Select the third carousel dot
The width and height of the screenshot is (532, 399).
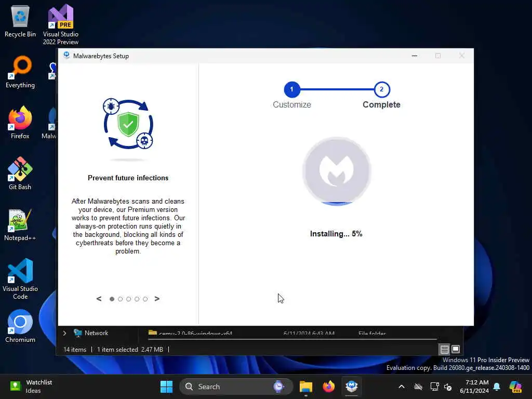(129, 299)
